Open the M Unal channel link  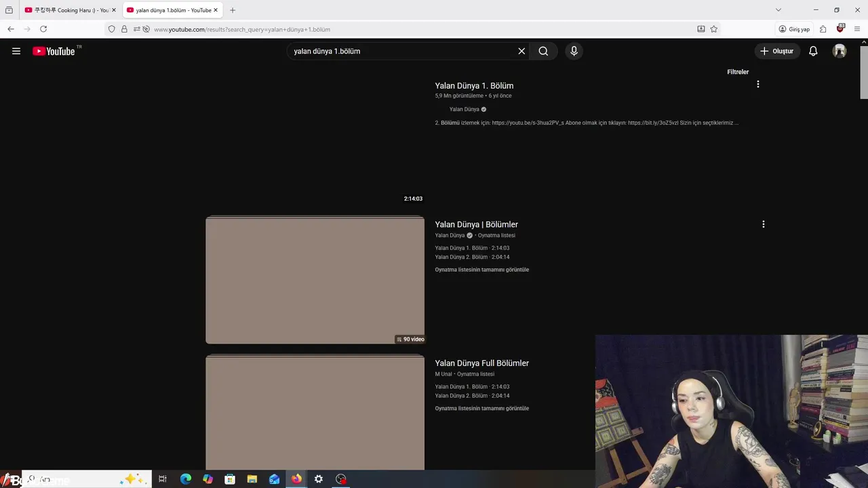click(443, 374)
